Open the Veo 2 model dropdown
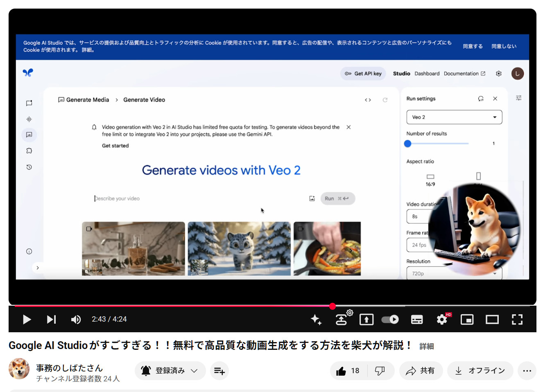543x392 pixels. pos(454,117)
